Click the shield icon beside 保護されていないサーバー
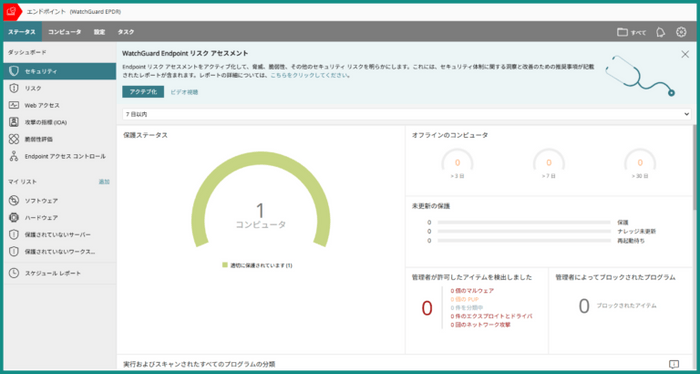This screenshot has height=374, width=700. point(14,235)
